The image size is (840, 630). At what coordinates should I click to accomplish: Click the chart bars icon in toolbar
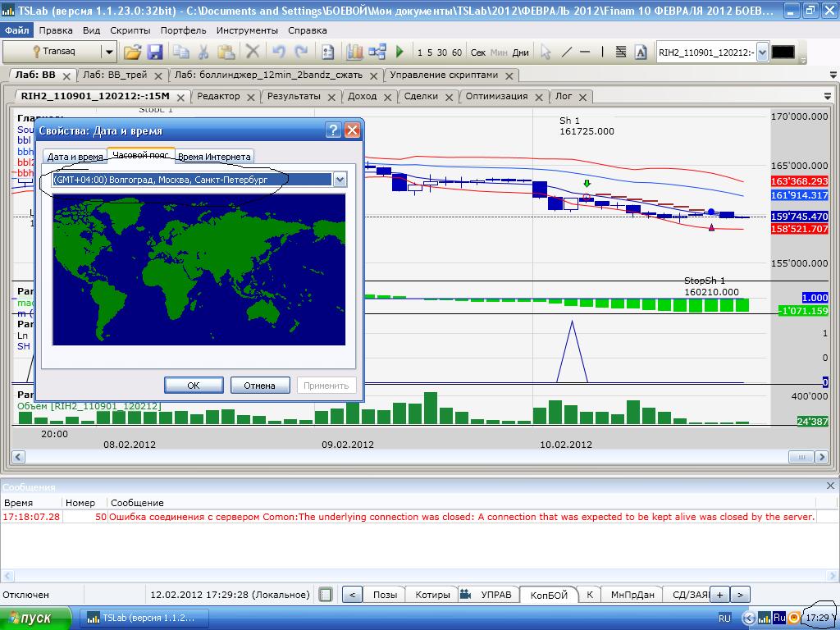354,52
